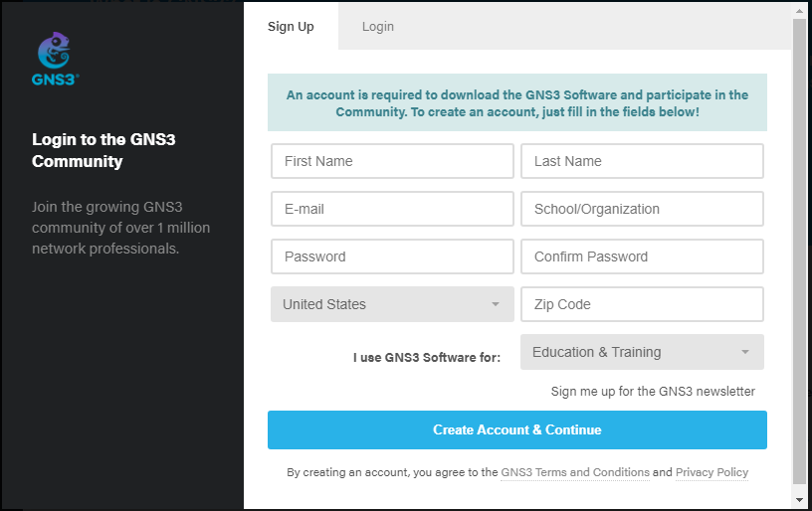
Task: Click into the Last Name field
Action: tap(642, 161)
